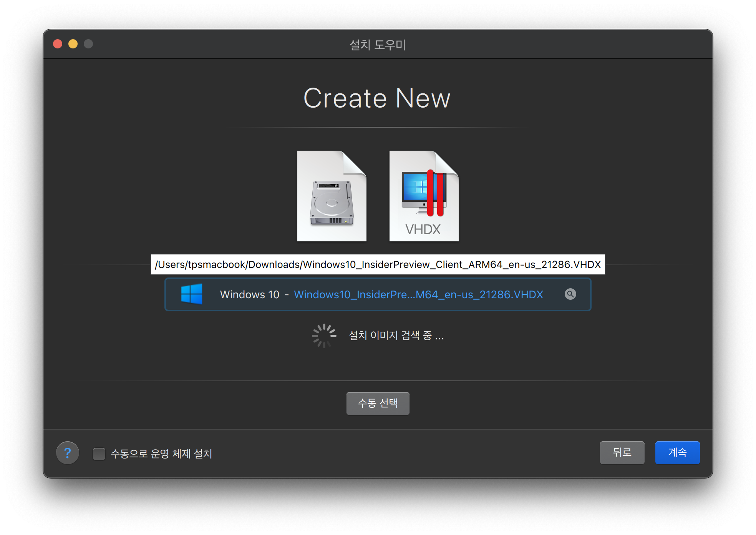Screen dimensions: 756x535
Task: Click the hard disk image file icon
Action: tap(332, 196)
